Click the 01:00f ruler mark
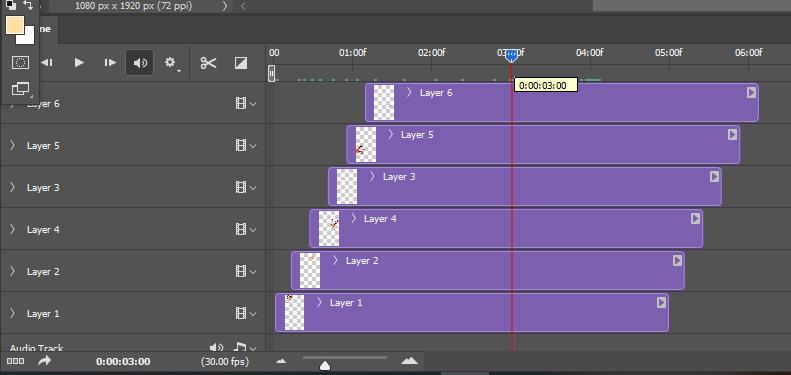The height and width of the screenshot is (375, 791). tap(352, 52)
